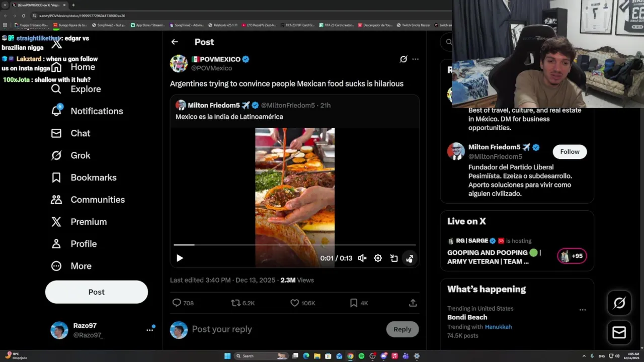Viewport: 644px width, 362px height.
Task: Open the Twitch Emote Resizer bookmark
Action: [x=413, y=25]
